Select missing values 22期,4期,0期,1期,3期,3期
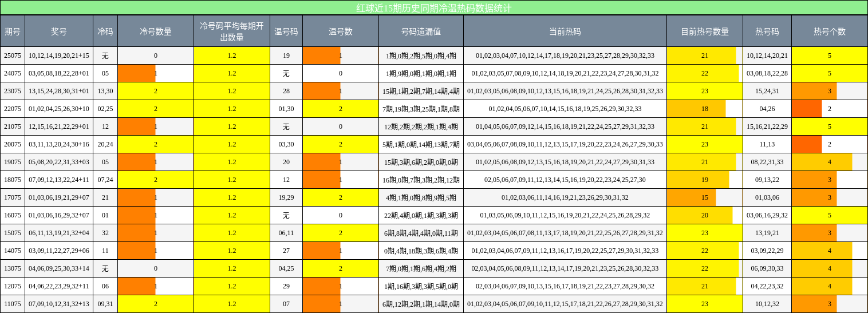 coord(421,215)
